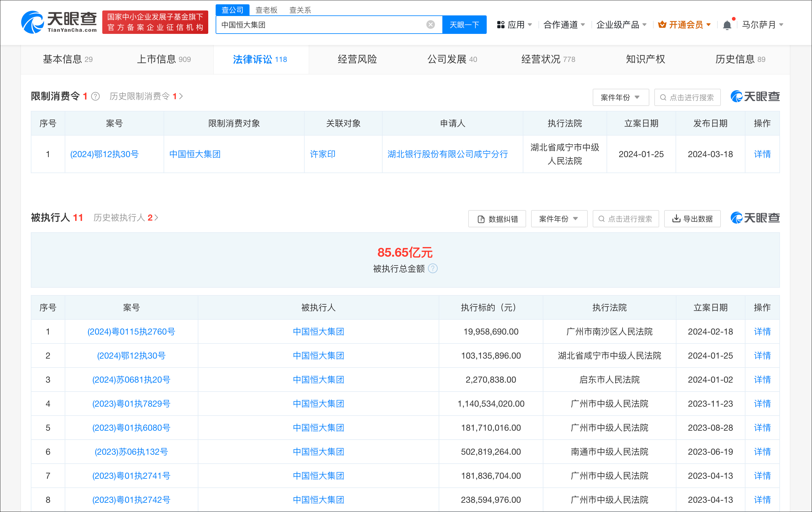Open the 企业级产品 dropdown
The height and width of the screenshot is (512, 812).
click(621, 25)
